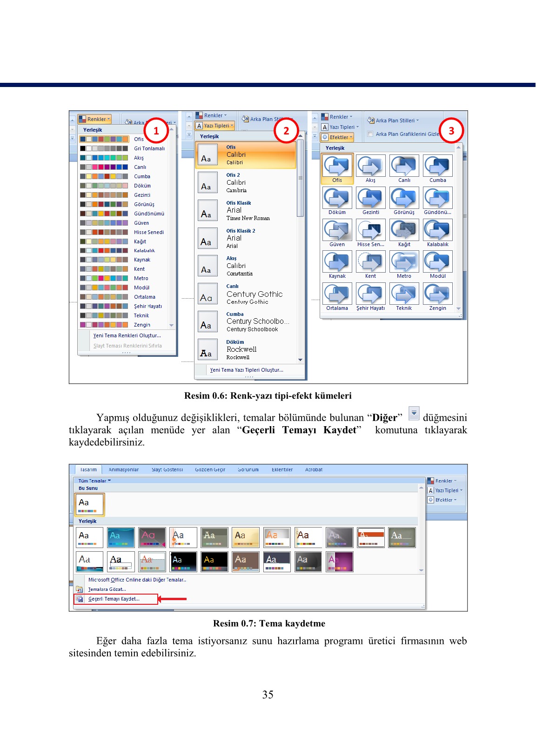Select the Ofis 2 Calibri/Cambria font set
The image size is (536, 756).
246,183
